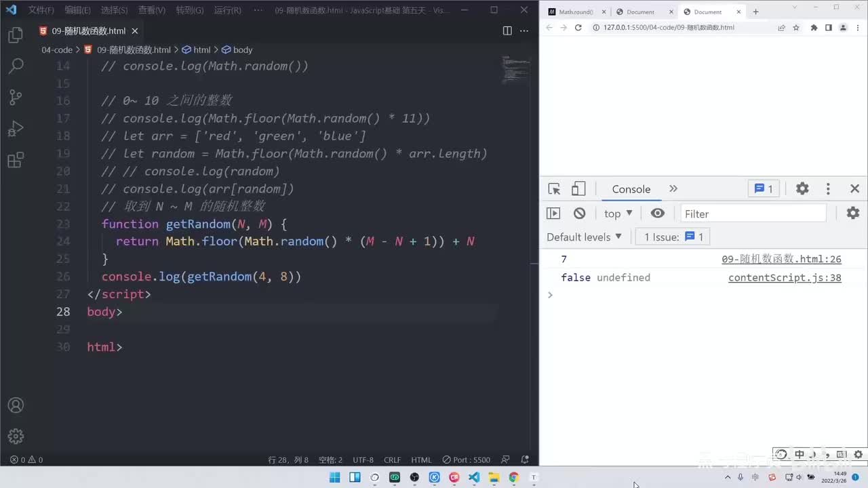Open a new browser tab
The image size is (868, 488).
tap(755, 12)
